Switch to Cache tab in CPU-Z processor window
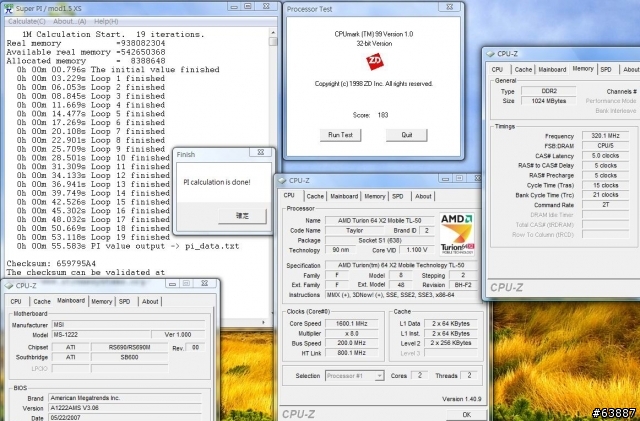This screenshot has height=421, width=640. coord(315,196)
